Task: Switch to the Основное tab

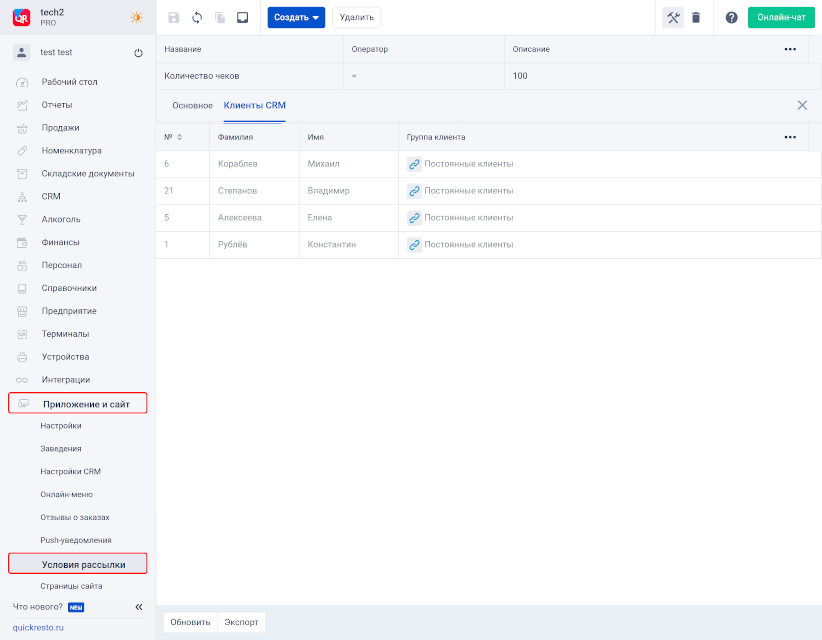Action: [192, 105]
